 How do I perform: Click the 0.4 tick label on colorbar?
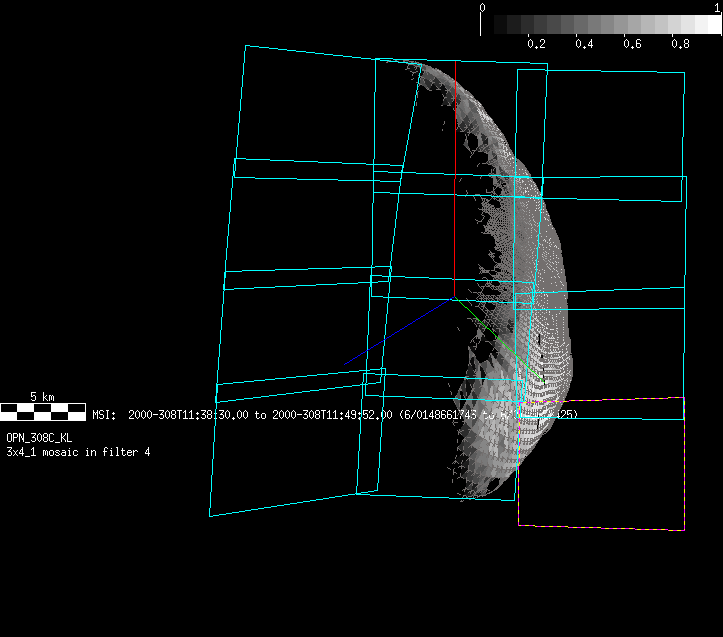click(x=584, y=44)
